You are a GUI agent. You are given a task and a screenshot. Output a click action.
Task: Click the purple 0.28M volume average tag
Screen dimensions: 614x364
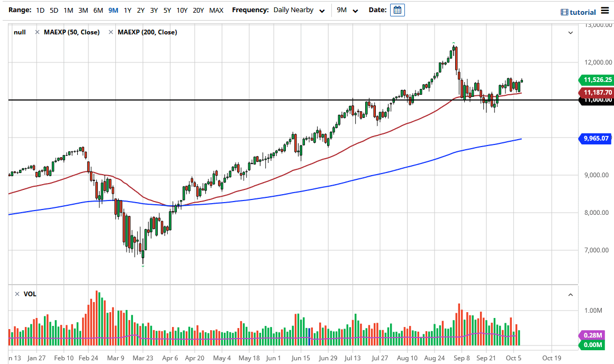point(592,335)
